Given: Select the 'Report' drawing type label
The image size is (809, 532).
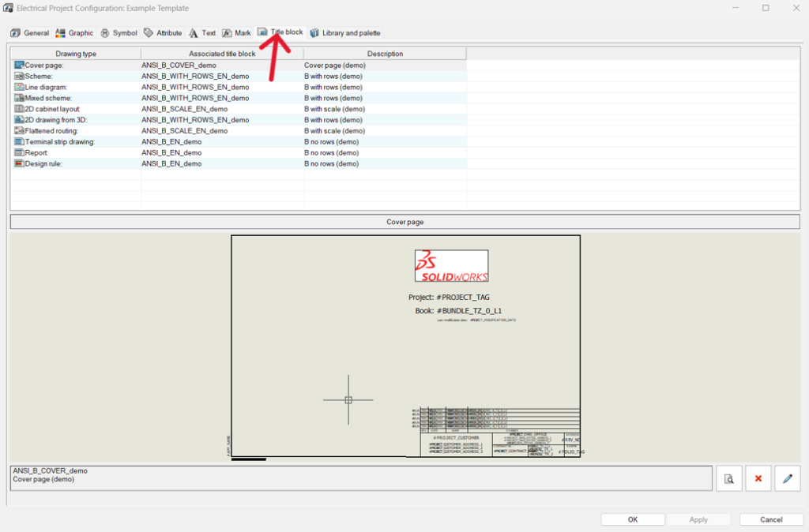Looking at the screenshot, I should tap(36, 152).
